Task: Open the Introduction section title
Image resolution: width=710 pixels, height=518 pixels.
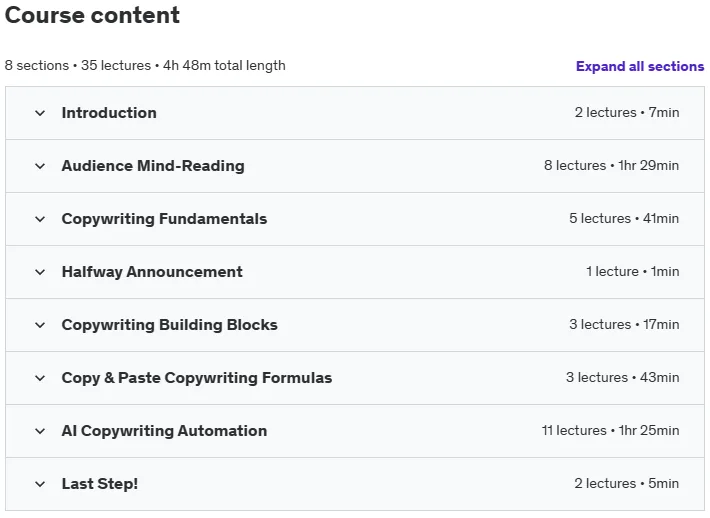Action: [x=109, y=113]
